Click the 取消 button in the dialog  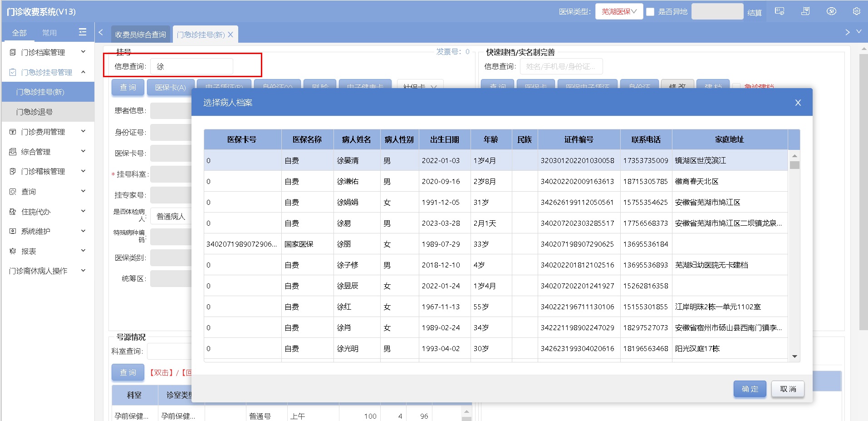click(788, 389)
